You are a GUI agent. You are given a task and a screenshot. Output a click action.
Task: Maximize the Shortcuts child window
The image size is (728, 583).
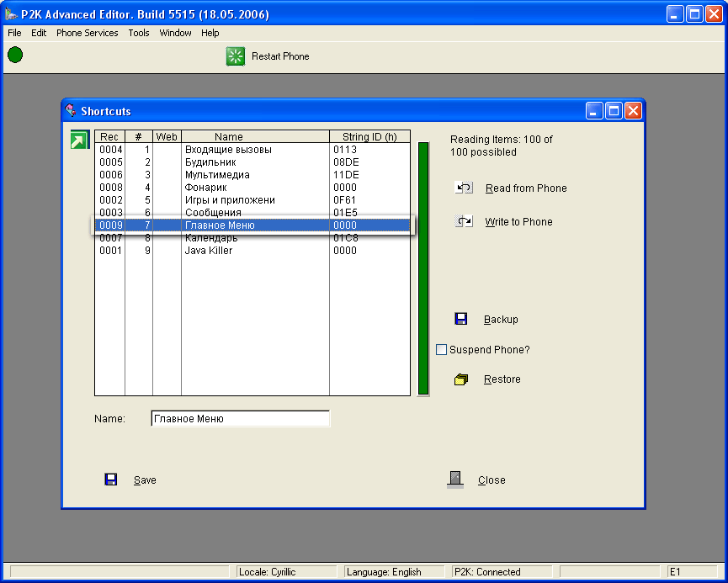(614, 111)
